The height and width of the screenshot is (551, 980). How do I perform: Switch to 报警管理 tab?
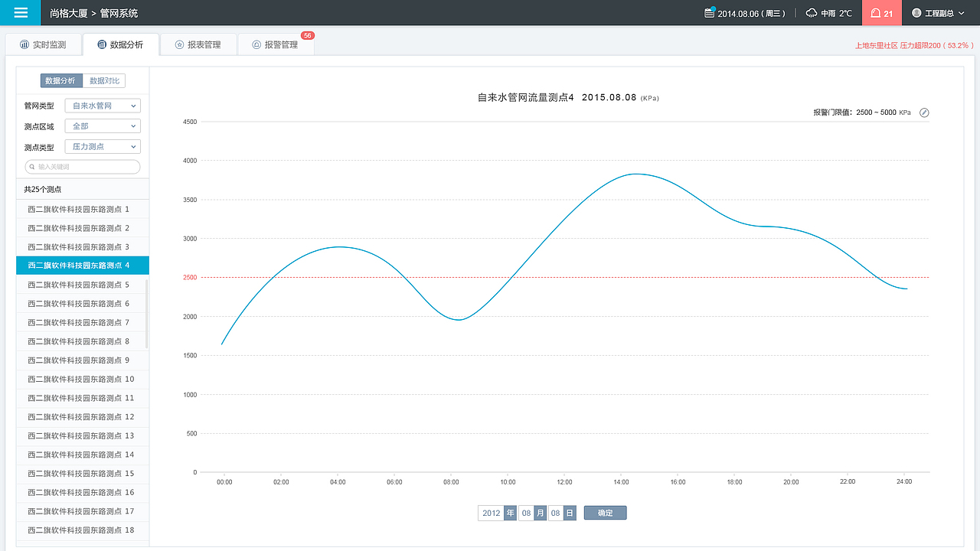tap(276, 45)
